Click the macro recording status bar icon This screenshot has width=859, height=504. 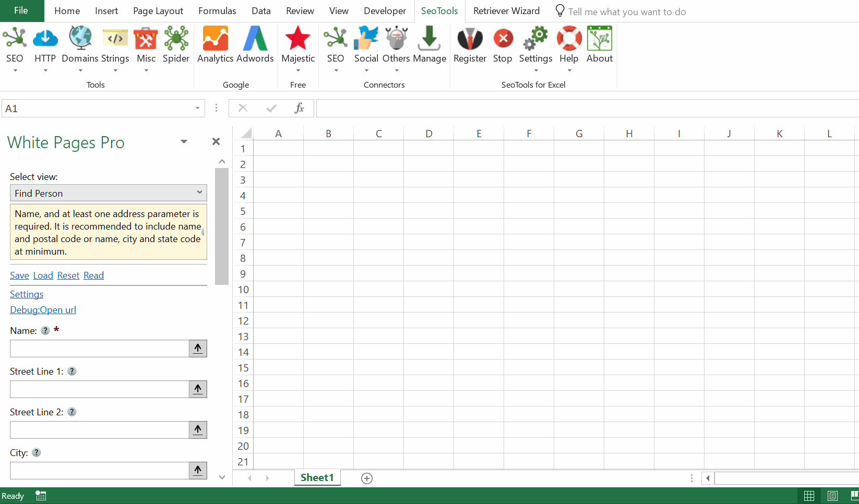(41, 496)
